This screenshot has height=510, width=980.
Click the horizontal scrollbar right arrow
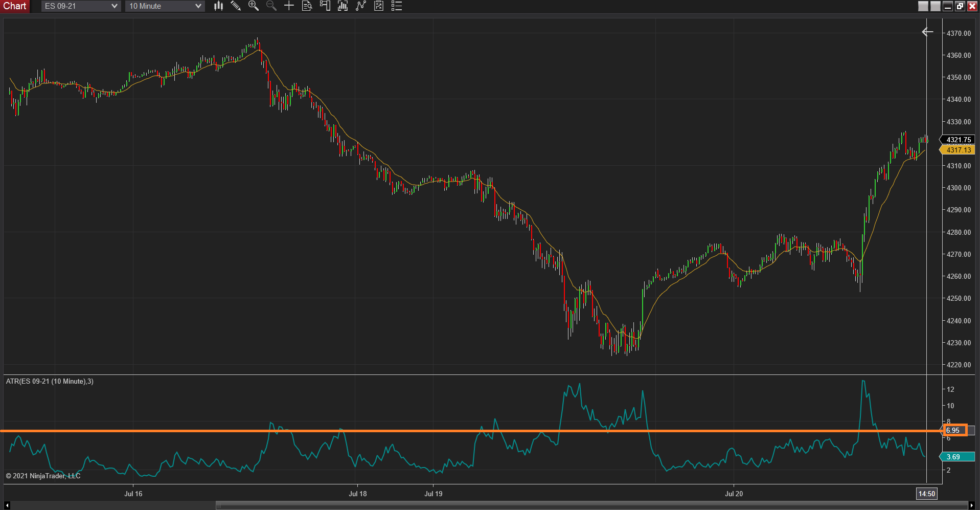[971, 506]
